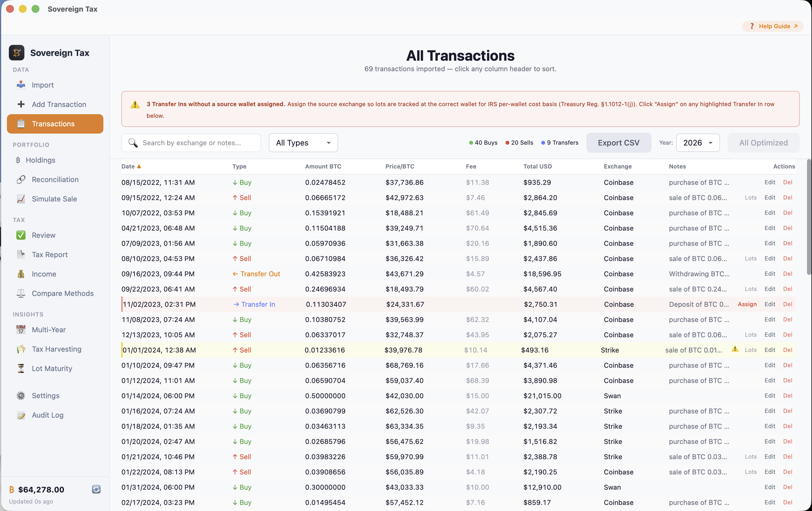Open Settings with the gear icon

tap(21, 395)
